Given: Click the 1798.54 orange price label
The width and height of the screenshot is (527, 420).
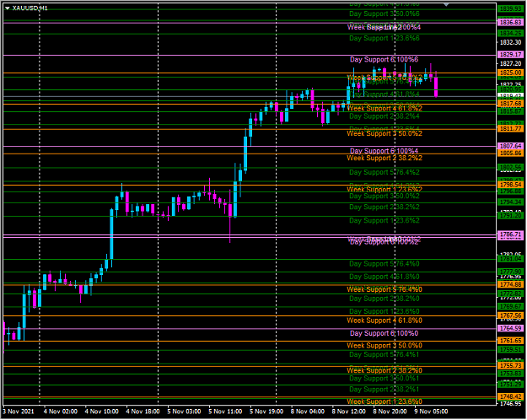Looking at the screenshot, I should [510, 184].
